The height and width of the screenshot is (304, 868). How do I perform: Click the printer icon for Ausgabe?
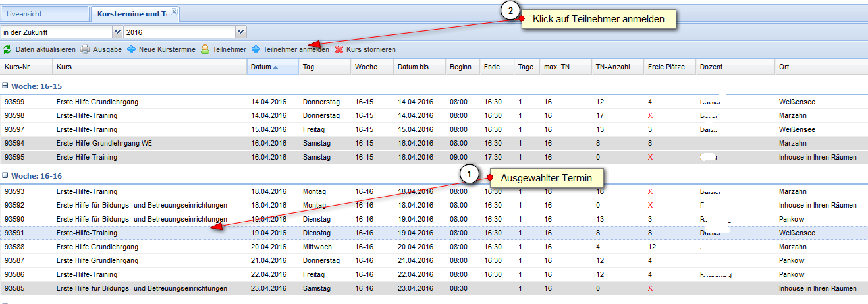pos(85,49)
